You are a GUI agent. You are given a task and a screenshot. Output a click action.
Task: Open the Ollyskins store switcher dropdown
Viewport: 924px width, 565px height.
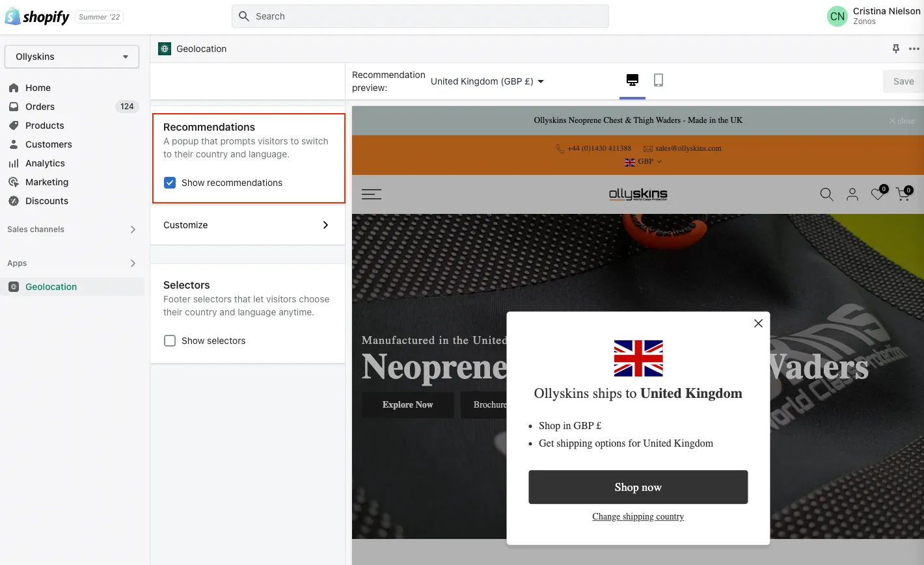click(x=72, y=57)
